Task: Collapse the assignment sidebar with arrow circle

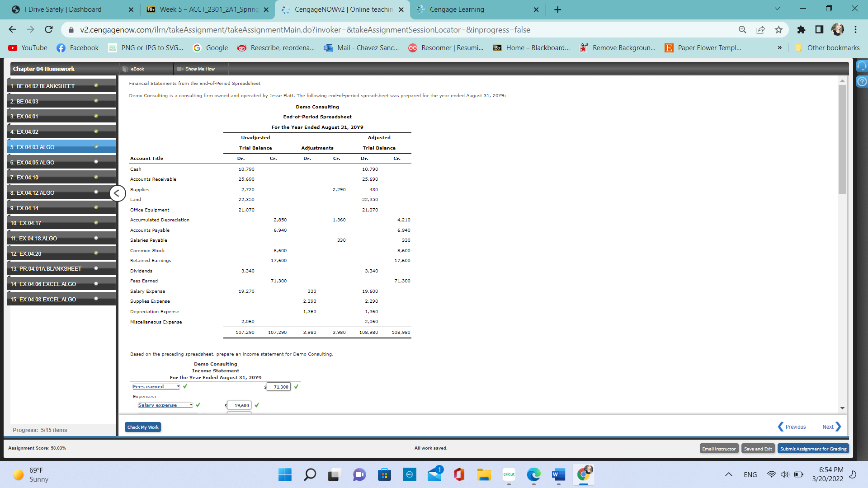Action: [x=117, y=193]
